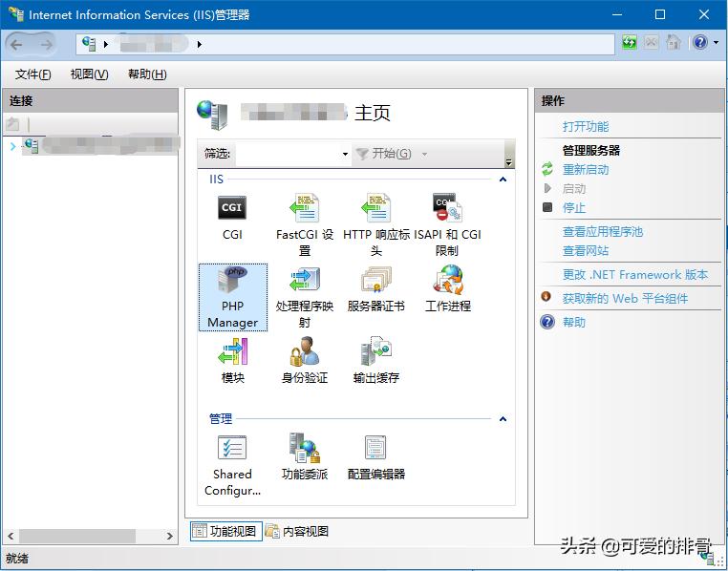Collapse the 管理 group section
This screenshot has width=728, height=571.
tap(503, 419)
